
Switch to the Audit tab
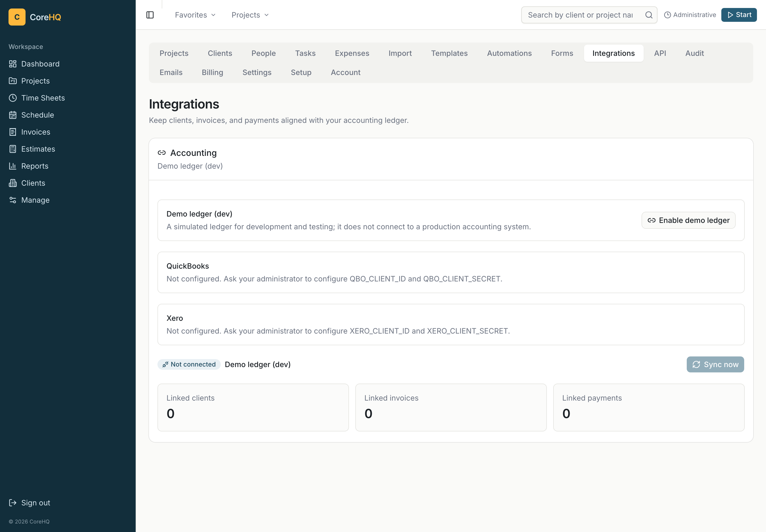[694, 53]
